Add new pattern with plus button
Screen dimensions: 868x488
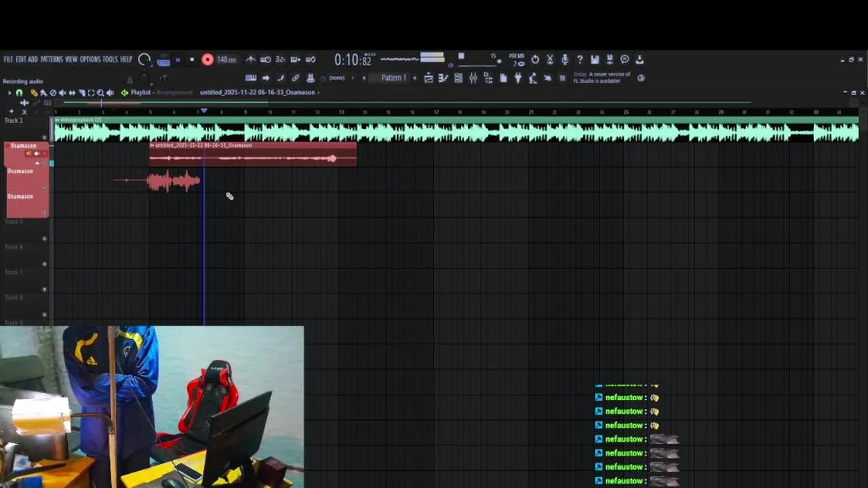(414, 78)
